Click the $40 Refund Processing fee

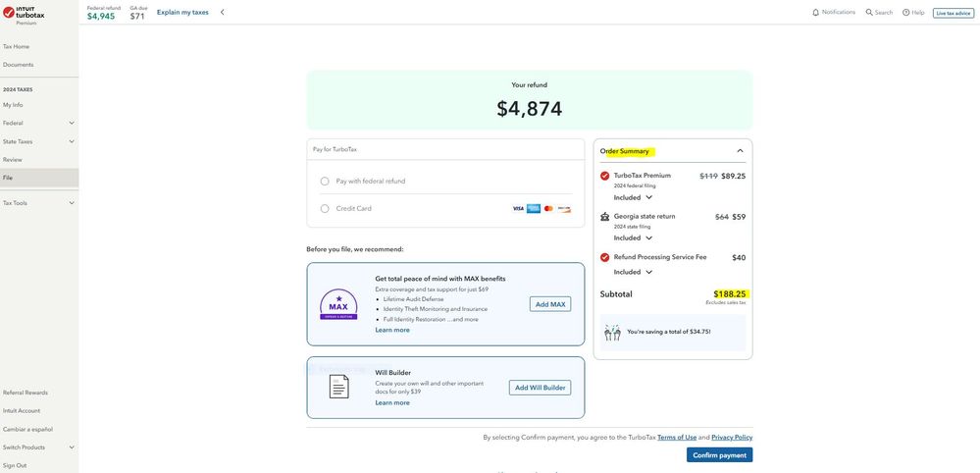[x=739, y=257]
